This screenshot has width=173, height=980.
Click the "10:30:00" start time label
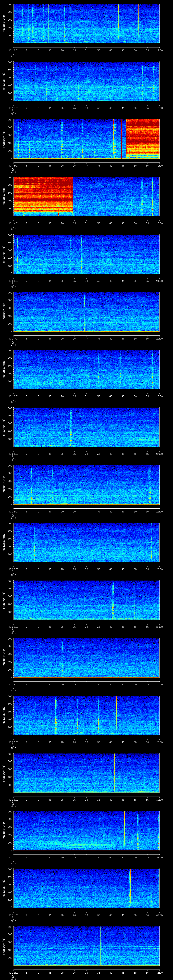(x=13, y=858)
